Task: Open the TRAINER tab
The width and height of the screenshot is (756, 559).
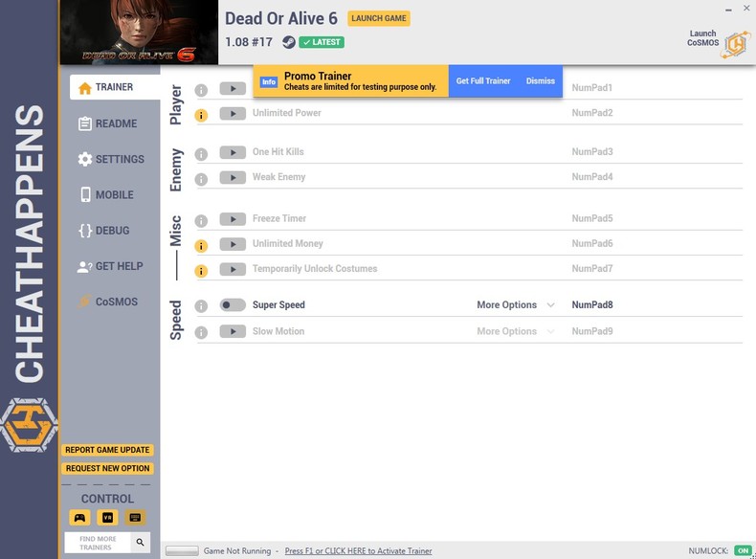Action: click(x=115, y=87)
